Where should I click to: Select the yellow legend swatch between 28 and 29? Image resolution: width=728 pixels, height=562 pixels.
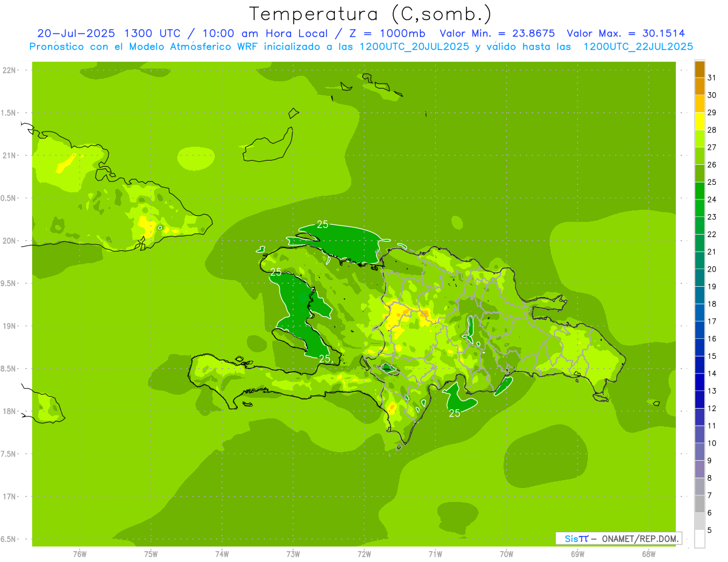[x=699, y=121]
